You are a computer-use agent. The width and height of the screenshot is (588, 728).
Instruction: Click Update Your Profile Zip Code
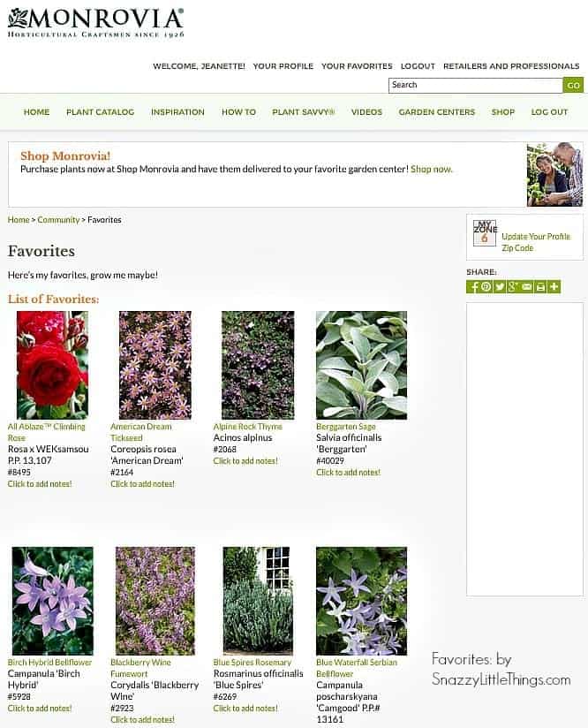(536, 242)
